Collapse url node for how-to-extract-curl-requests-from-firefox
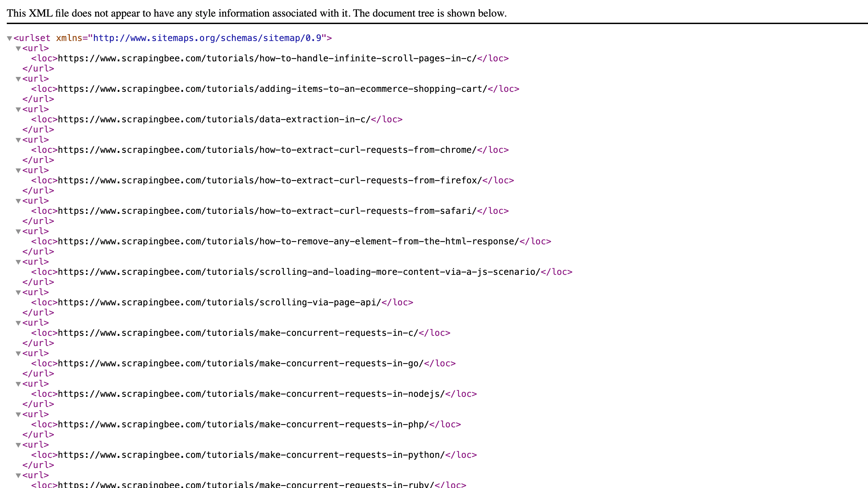Image resolution: width=868 pixels, height=488 pixels. tap(18, 170)
